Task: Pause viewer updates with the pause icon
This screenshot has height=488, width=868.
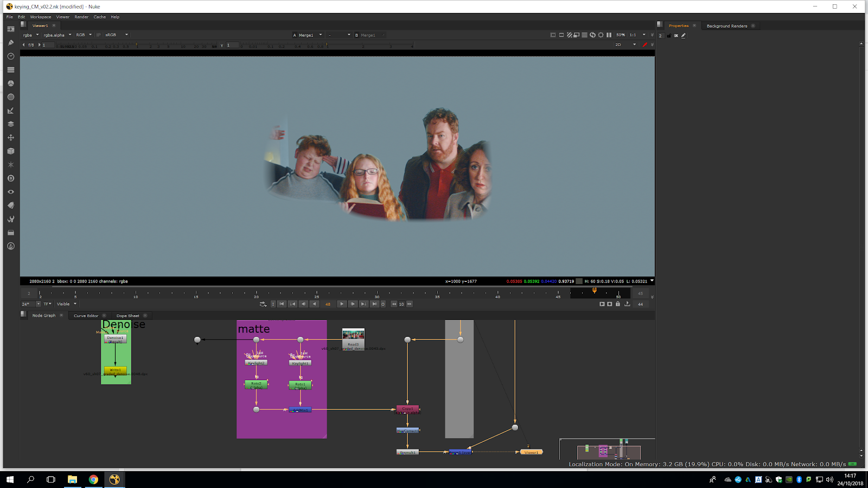Action: (x=609, y=35)
